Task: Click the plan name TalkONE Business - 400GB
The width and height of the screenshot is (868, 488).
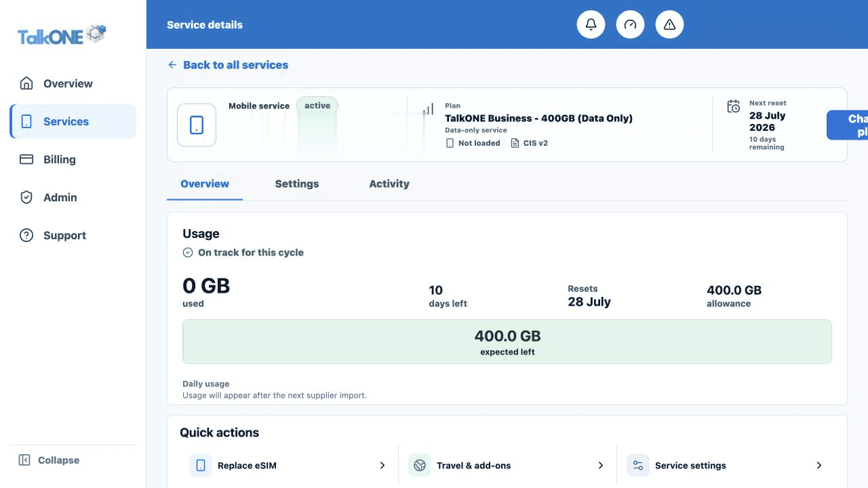Action: (538, 118)
